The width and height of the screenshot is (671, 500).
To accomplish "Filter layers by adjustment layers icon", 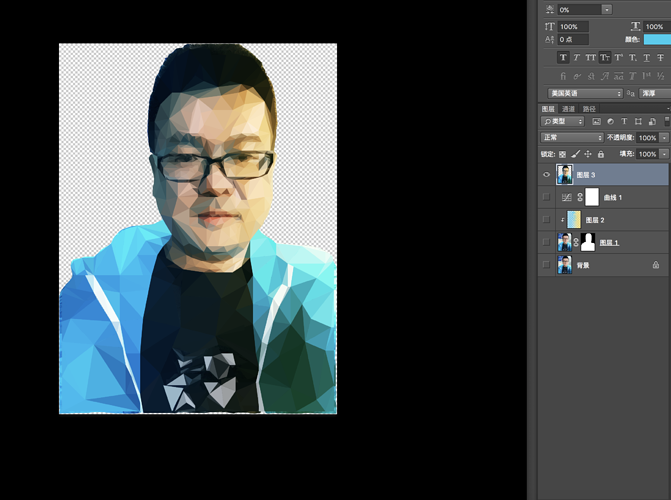I will pyautogui.click(x=611, y=122).
